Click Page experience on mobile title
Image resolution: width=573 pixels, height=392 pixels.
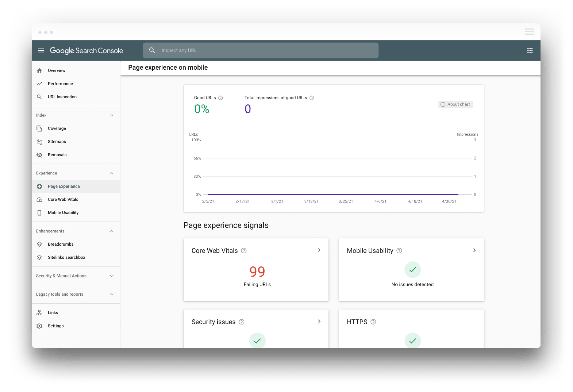pos(168,68)
